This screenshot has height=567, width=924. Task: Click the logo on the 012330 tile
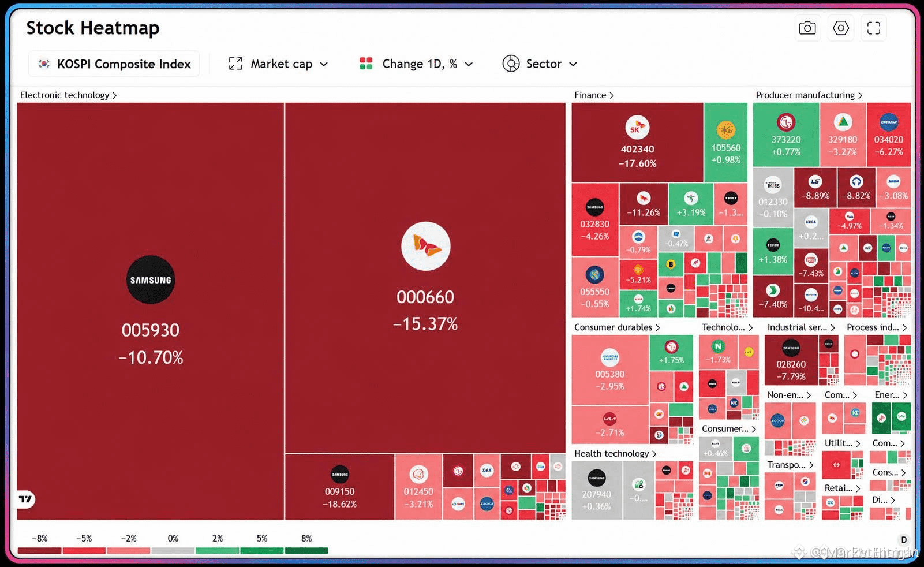point(773,185)
